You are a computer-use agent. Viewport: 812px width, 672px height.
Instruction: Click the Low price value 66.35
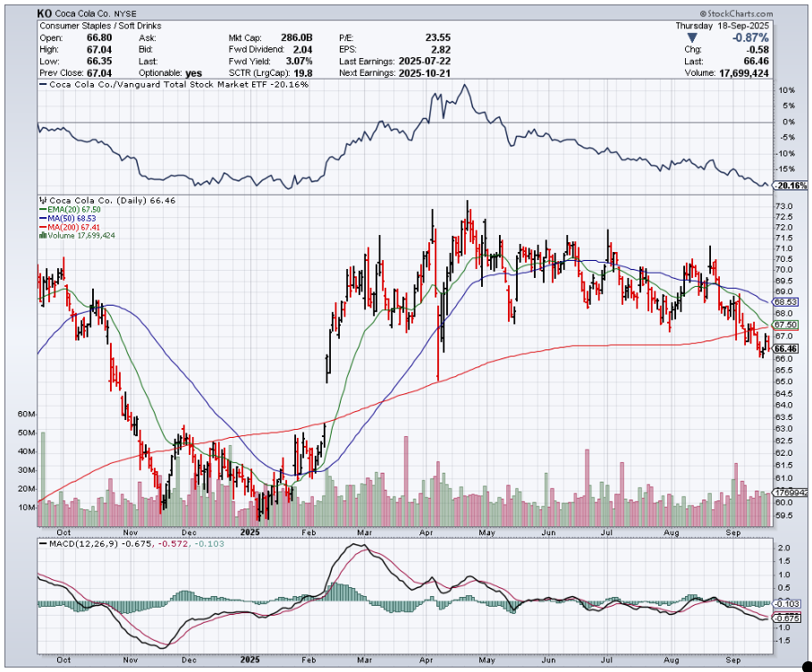click(x=99, y=62)
